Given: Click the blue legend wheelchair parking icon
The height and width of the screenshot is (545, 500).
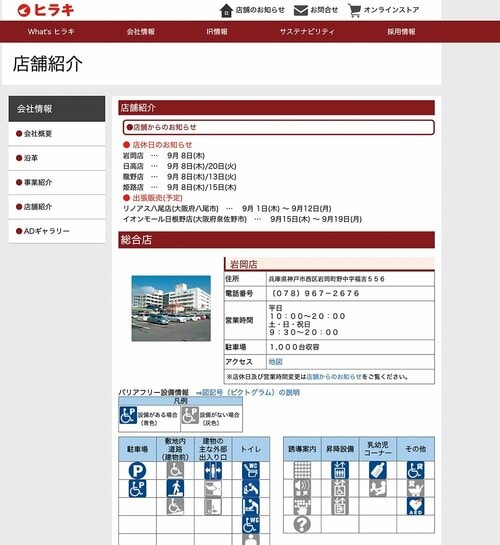Looking at the screenshot, I should tap(128, 415).
